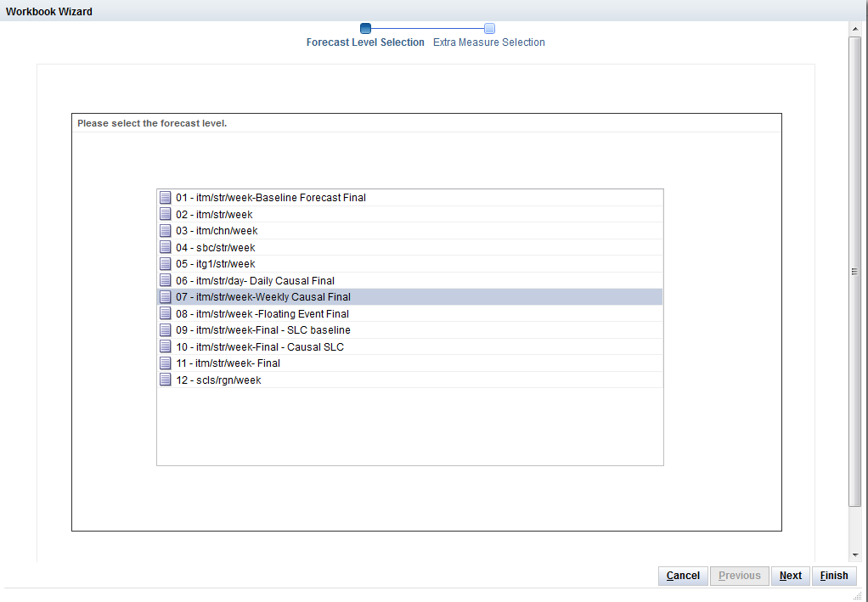This screenshot has height=602, width=868.
Task: Click the list icon beside 09 Final - SLC baseline
Action: (x=165, y=330)
